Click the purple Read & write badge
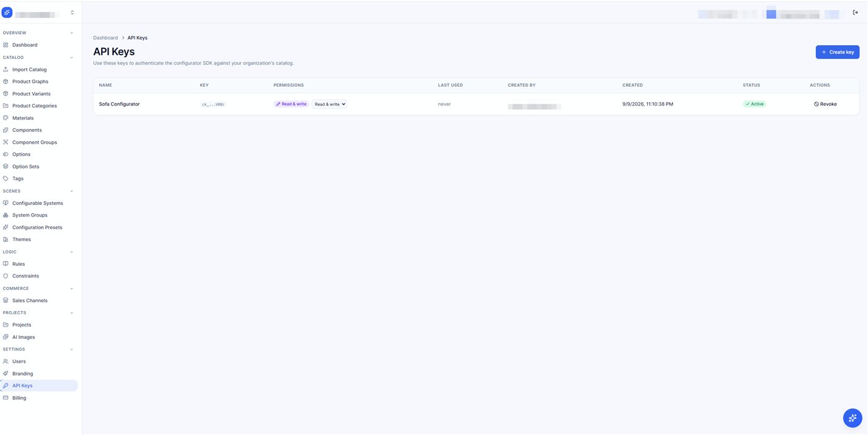The width and height of the screenshot is (868, 435). (x=291, y=104)
